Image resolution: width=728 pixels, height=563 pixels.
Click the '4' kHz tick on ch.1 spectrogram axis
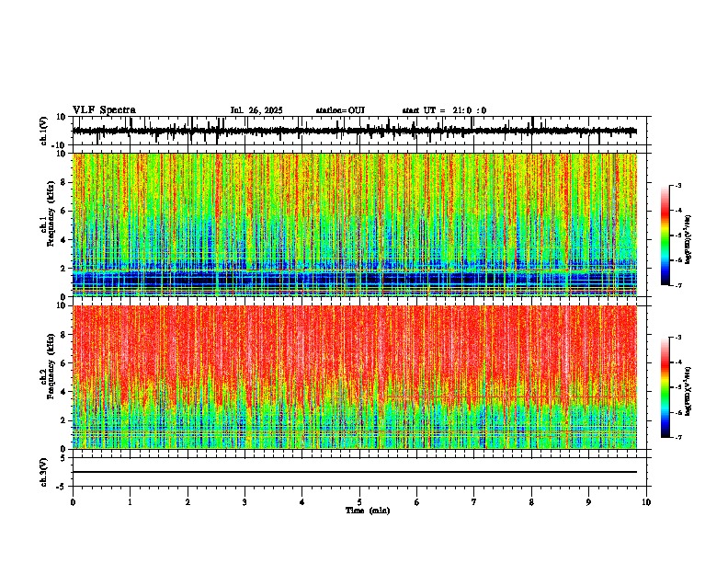coord(63,240)
